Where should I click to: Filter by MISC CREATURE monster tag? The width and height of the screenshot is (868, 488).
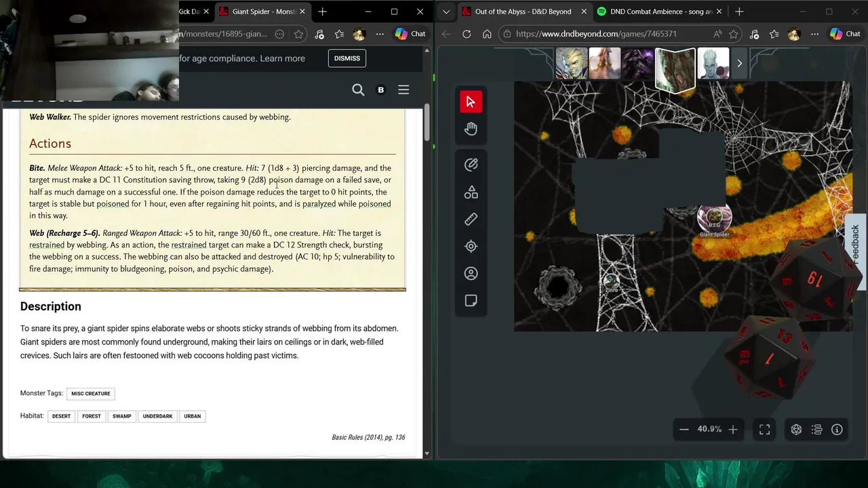(x=91, y=393)
